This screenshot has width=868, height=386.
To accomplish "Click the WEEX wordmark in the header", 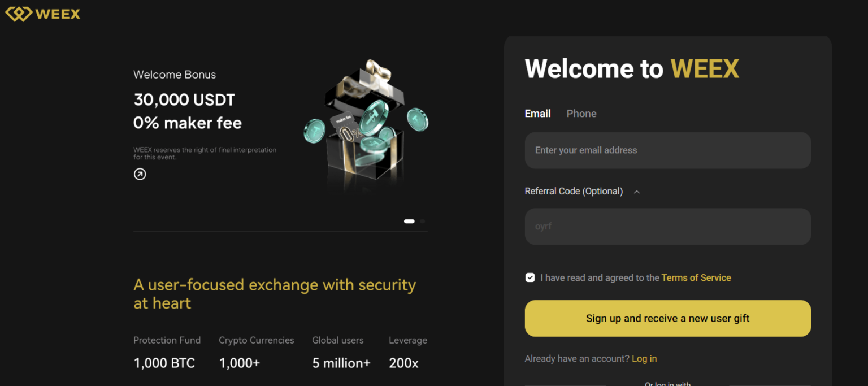I will [58, 13].
